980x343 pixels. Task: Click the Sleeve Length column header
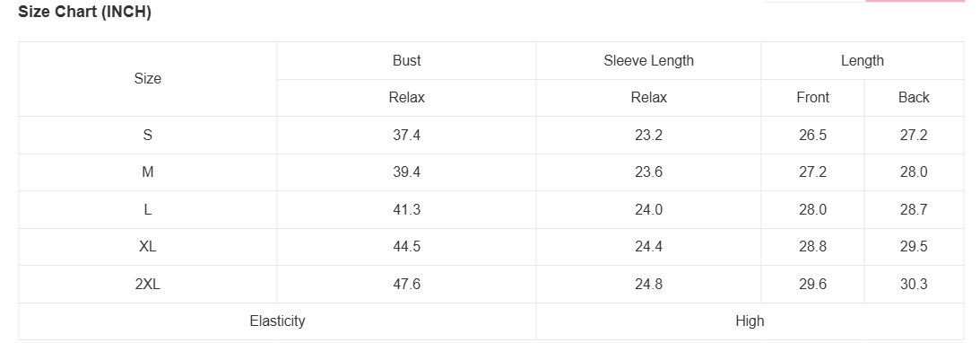point(648,61)
